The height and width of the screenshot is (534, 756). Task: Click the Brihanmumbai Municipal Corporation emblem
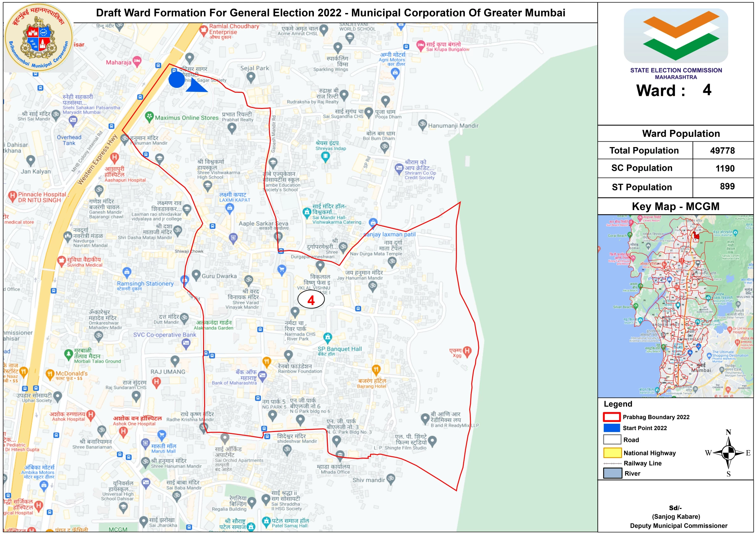click(39, 38)
